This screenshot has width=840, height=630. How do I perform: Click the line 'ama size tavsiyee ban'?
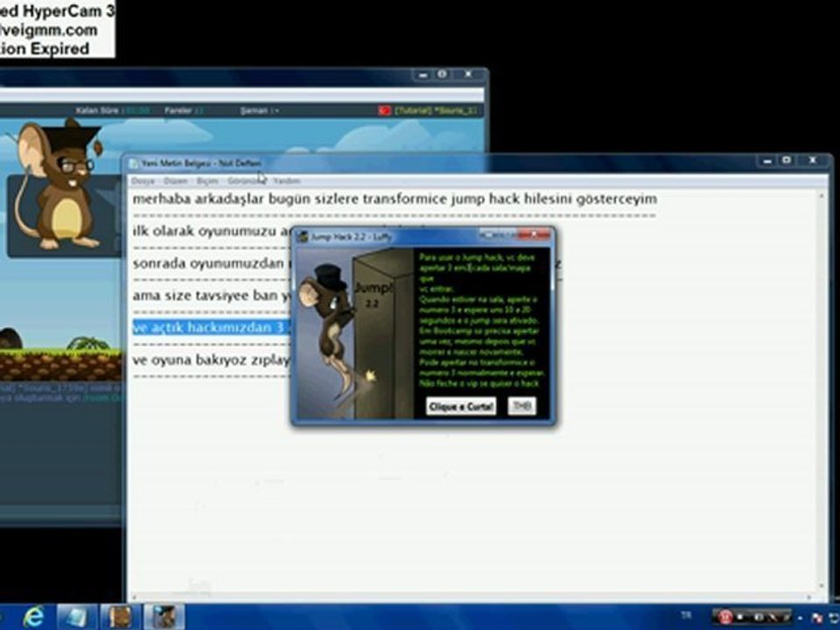tap(212, 296)
